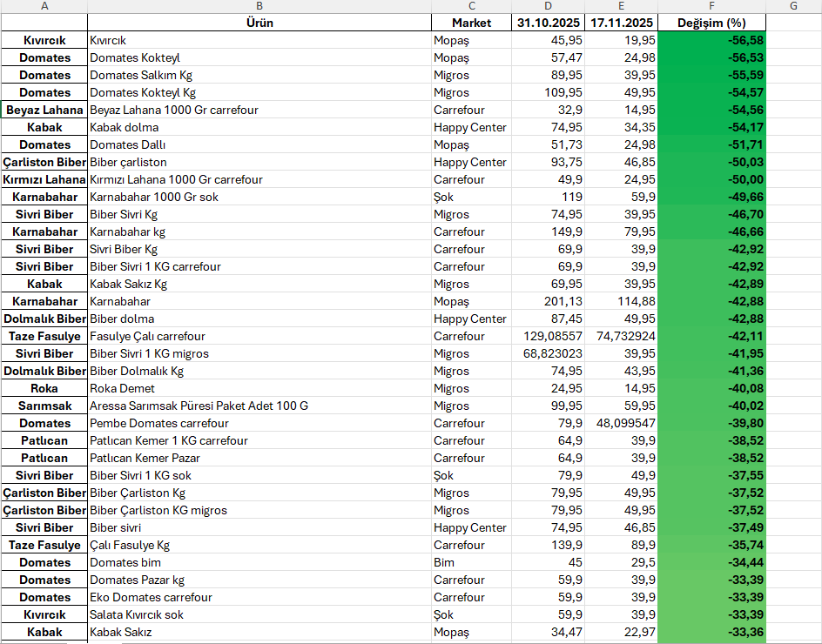822x644 pixels.
Task: Click the 129,08557 price cell
Action: (548, 336)
